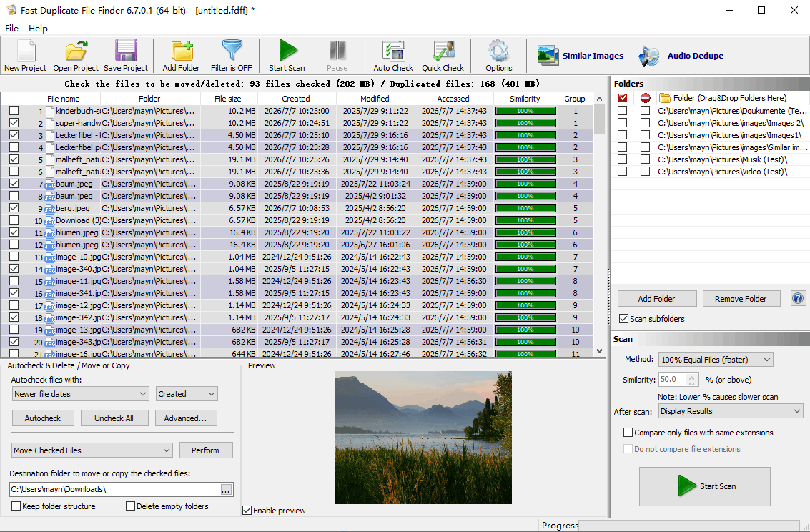Click the Remove Folder button
Screen dimensions: 810x532
[x=740, y=299]
